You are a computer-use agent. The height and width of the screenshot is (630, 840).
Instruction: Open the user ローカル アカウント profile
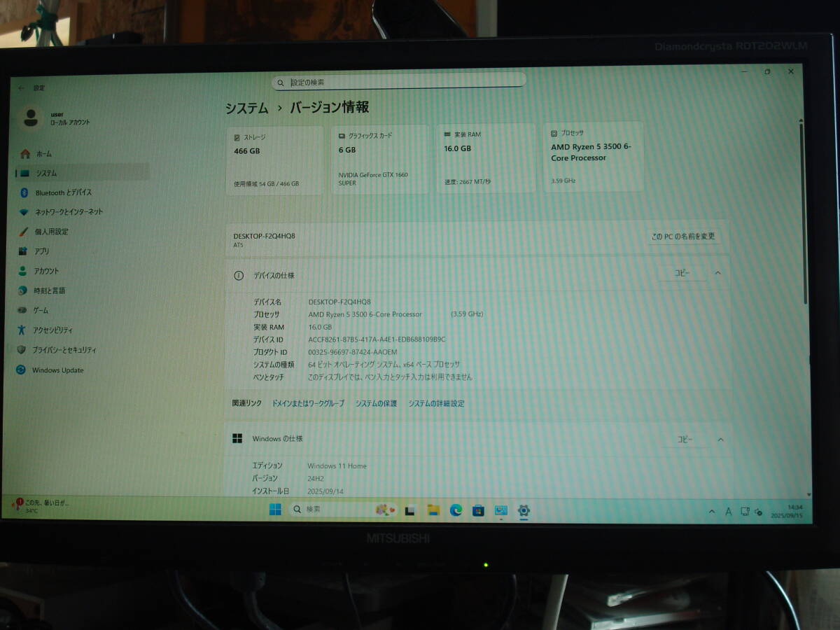(x=57, y=118)
